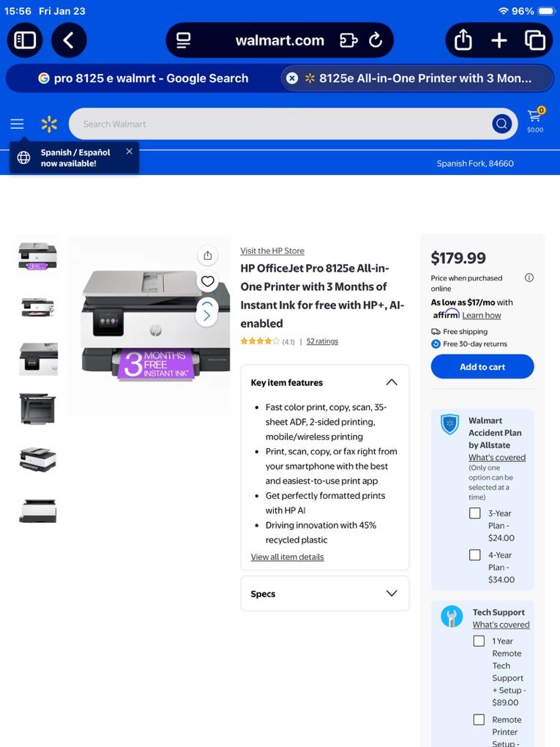The height and width of the screenshot is (747, 560).
Task: View the shopping cart icon
Action: (535, 120)
